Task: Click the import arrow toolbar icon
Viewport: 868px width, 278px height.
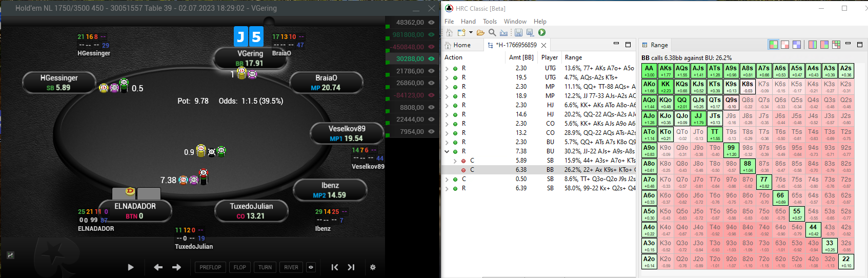Action: pyautogui.click(x=504, y=32)
